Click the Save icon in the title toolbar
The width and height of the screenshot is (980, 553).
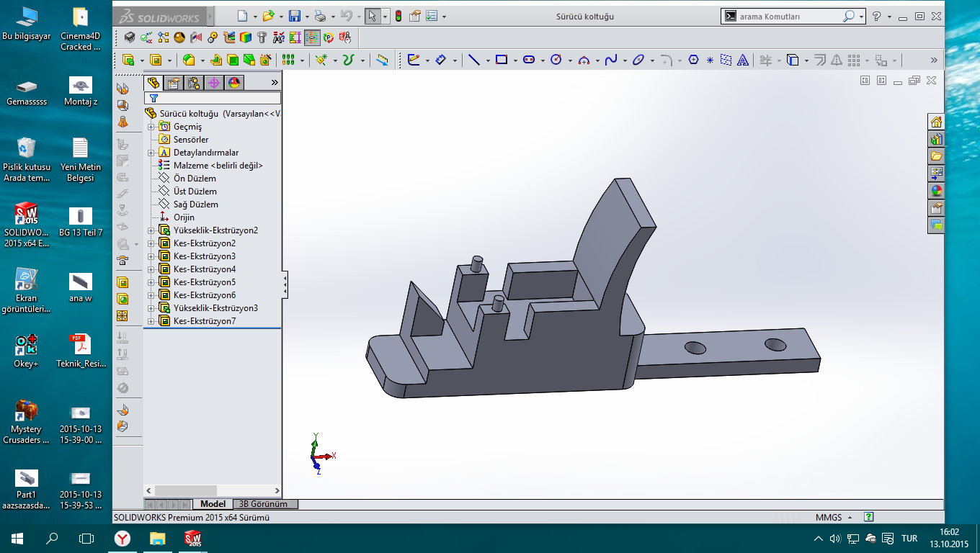pyautogui.click(x=294, y=16)
